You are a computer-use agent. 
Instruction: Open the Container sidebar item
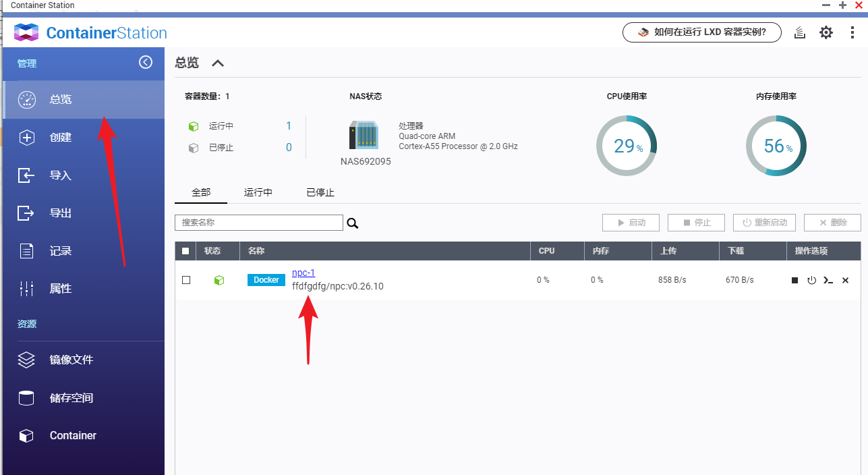pyautogui.click(x=84, y=435)
